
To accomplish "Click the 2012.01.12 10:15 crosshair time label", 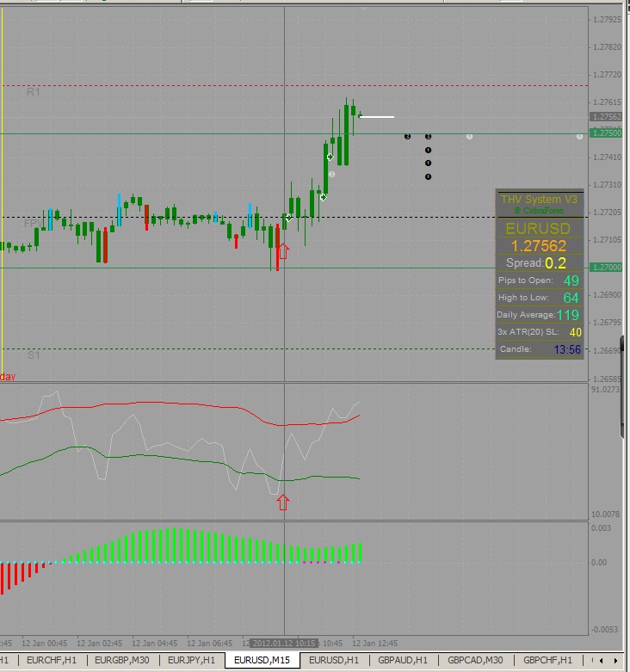I will (284, 644).
